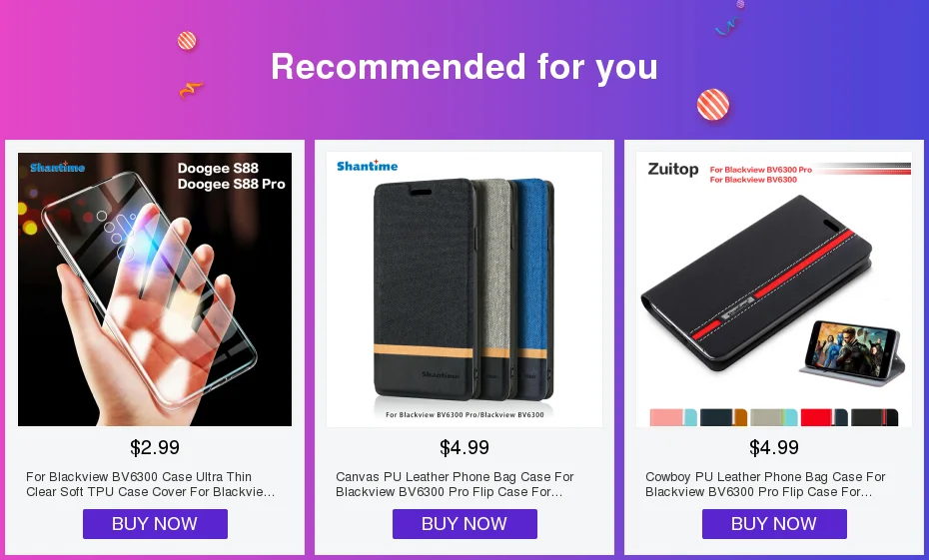Image resolution: width=929 pixels, height=560 pixels.
Task: Click the Recommended for you heading
Action: click(464, 66)
